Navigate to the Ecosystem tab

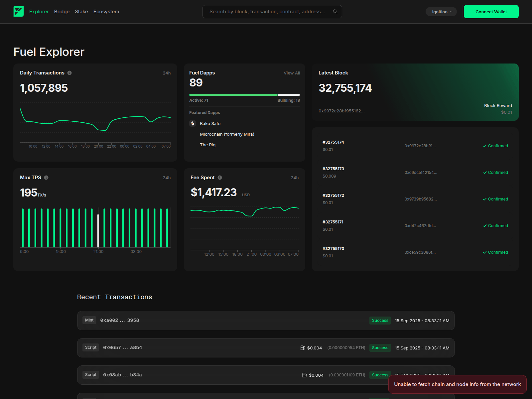[106, 11]
